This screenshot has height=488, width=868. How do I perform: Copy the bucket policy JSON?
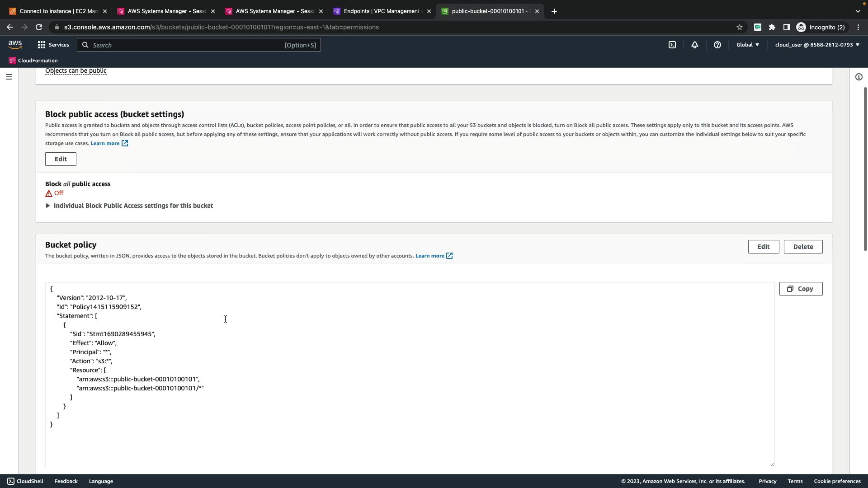pyautogui.click(x=801, y=289)
